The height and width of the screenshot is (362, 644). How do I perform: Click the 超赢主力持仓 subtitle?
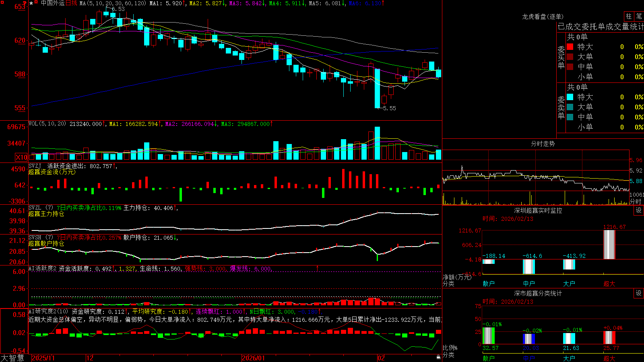point(46,214)
